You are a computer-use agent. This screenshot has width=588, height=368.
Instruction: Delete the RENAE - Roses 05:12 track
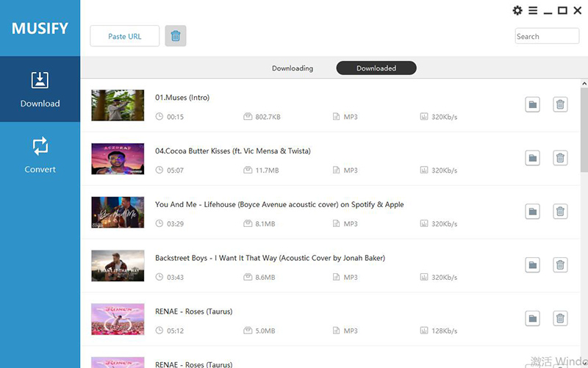[560, 319]
